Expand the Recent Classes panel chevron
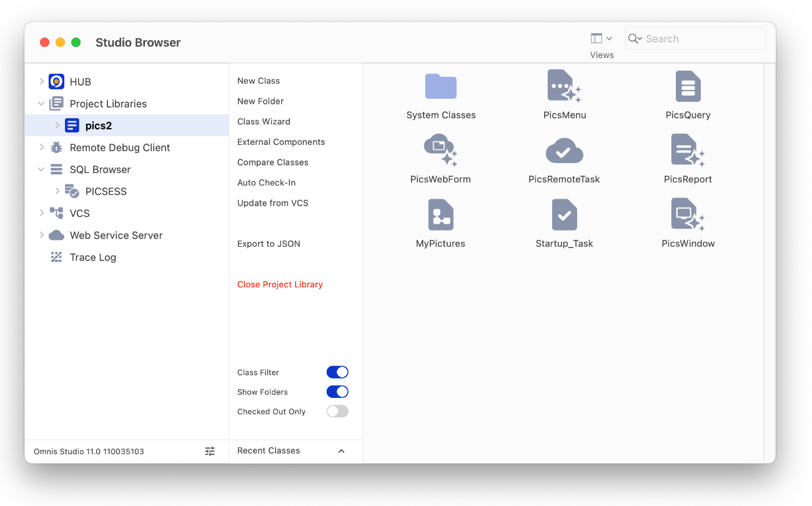The image size is (812, 506). pyautogui.click(x=341, y=451)
